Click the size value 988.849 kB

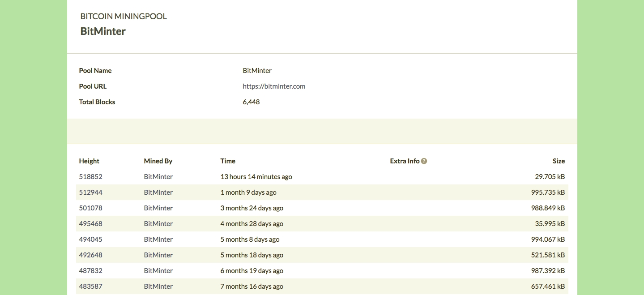point(548,208)
